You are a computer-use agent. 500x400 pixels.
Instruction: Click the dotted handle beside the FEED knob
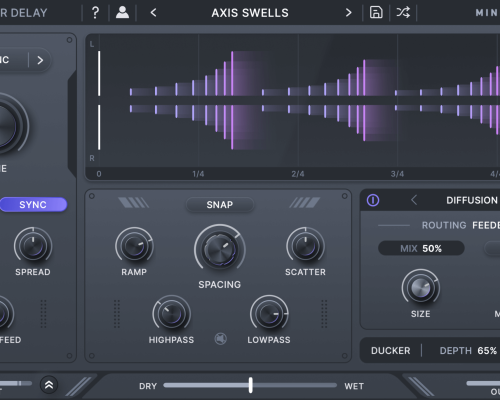point(43,314)
